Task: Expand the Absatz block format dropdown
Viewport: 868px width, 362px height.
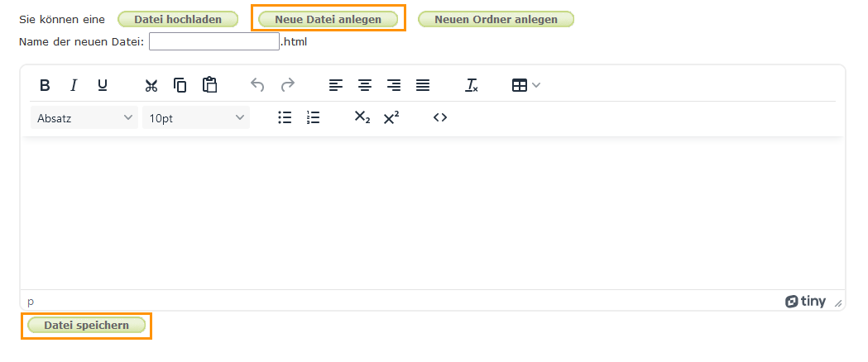Action: click(84, 117)
